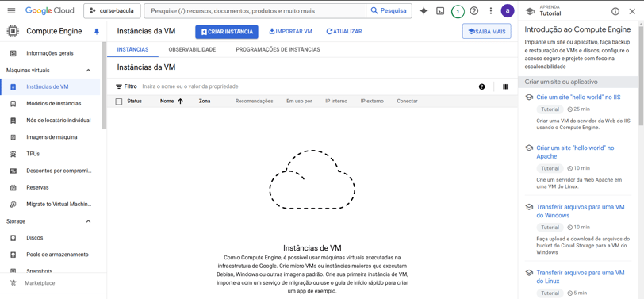The image size is (644, 299).
Task: Click the Compute Engine chip icon
Action: tap(13, 31)
